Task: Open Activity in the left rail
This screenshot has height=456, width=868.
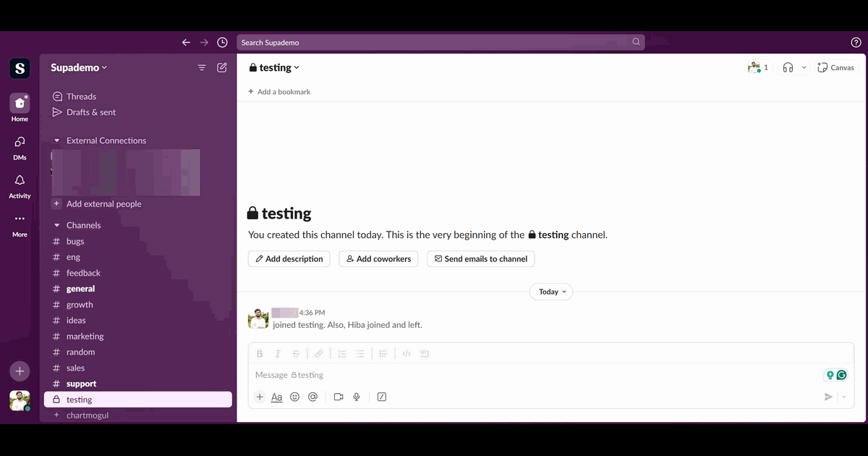Action: (x=20, y=186)
